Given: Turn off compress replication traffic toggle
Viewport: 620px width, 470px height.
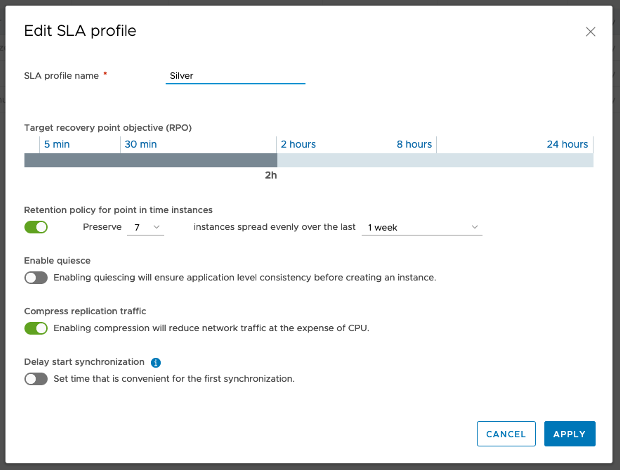Looking at the screenshot, I should click(36, 328).
